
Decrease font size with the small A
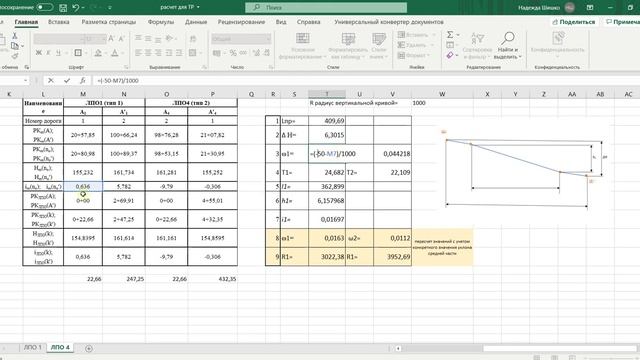click(x=121, y=39)
